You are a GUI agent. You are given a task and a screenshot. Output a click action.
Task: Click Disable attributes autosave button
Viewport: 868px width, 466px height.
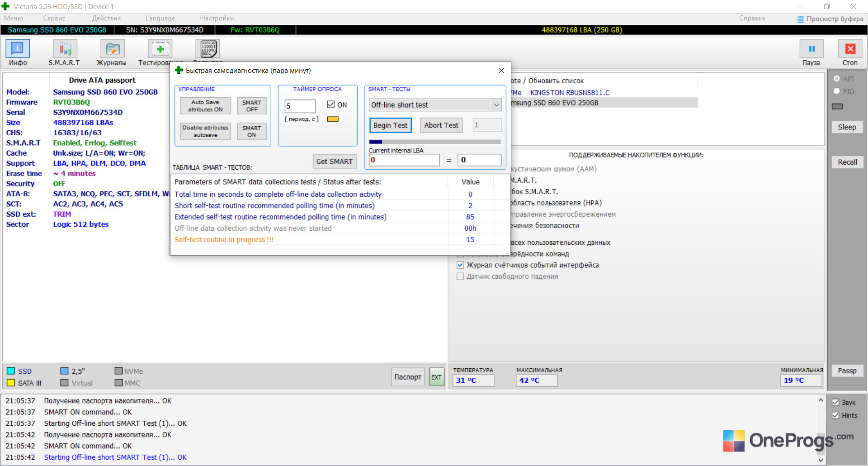point(205,131)
